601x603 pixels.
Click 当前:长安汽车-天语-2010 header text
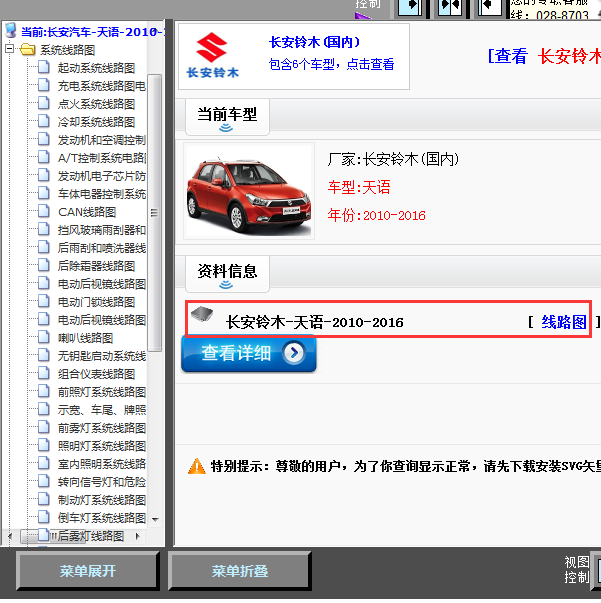[92, 32]
